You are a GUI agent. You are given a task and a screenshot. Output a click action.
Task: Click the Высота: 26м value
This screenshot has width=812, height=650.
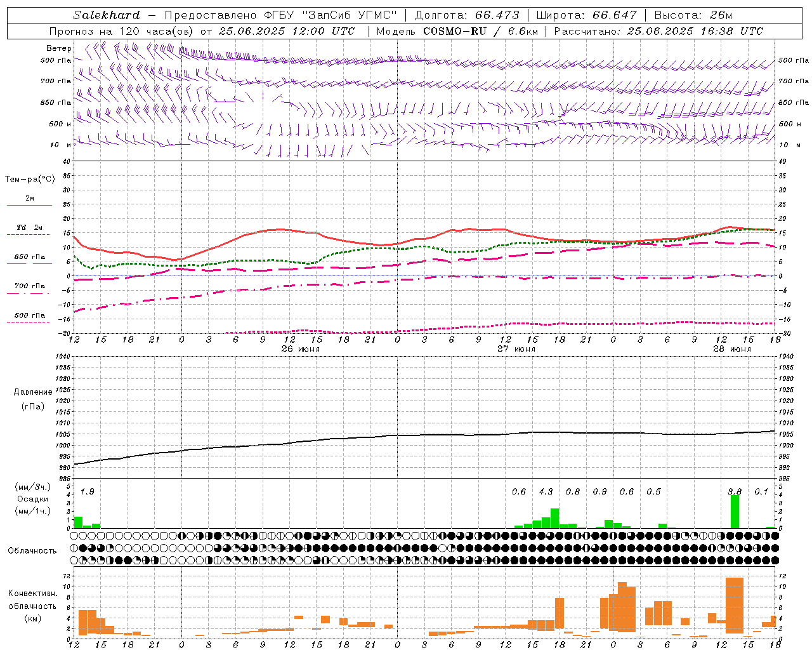click(x=693, y=15)
